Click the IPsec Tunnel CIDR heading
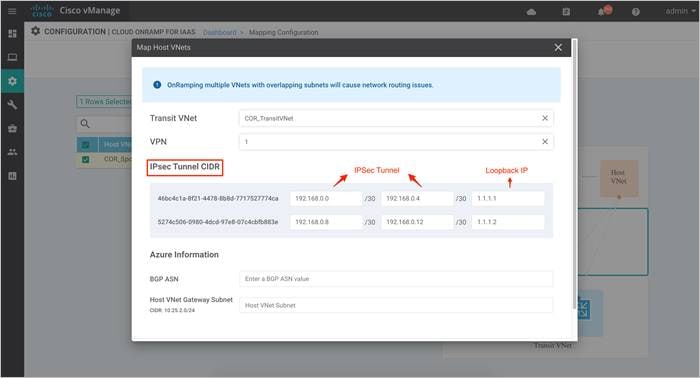 185,167
